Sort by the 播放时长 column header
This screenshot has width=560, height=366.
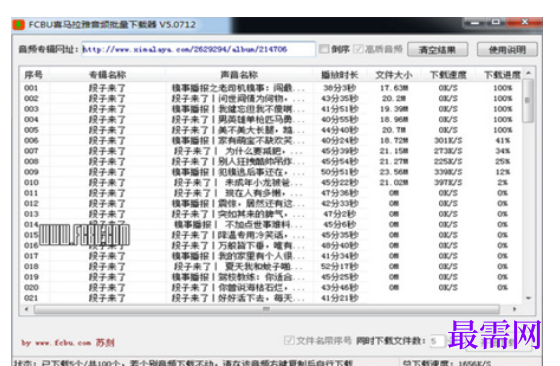click(340, 75)
